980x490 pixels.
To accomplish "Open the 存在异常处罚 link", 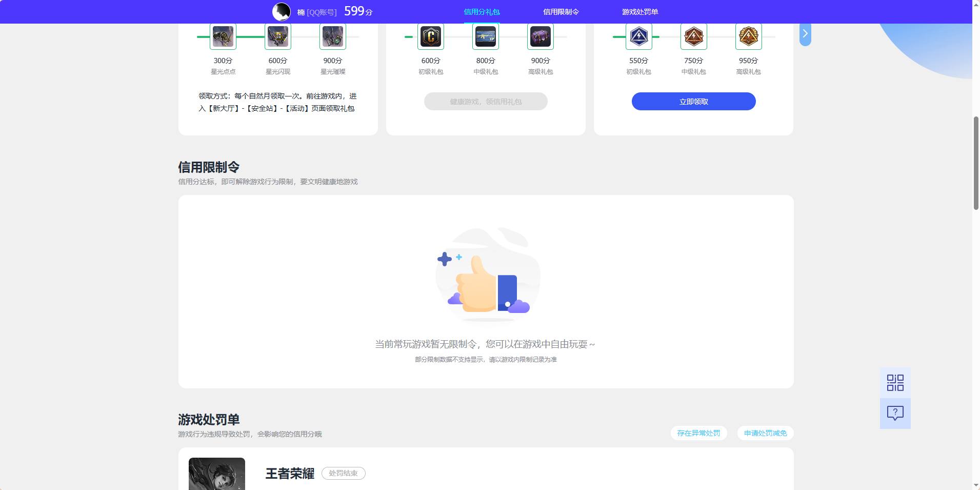I will 698,433.
